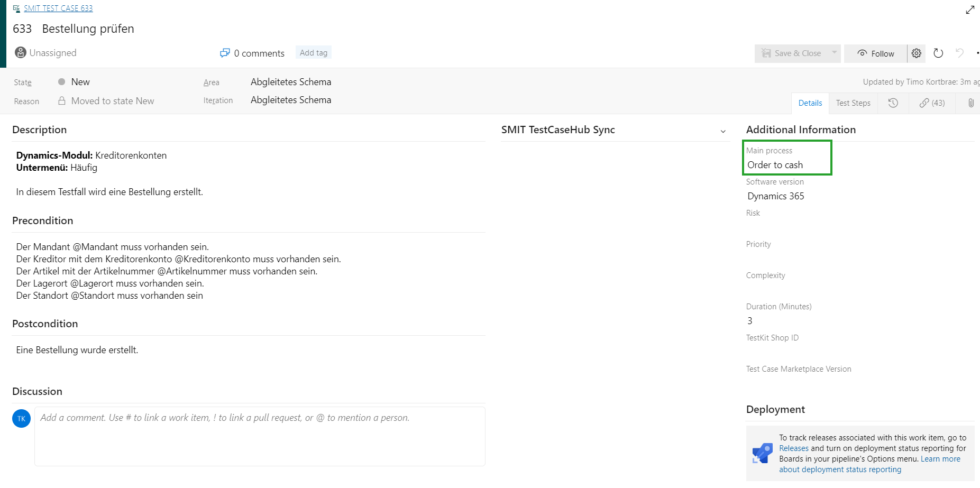Viewport: 980px width, 488px height.
Task: Open the Area field Abgleitetes Schema
Action: click(x=291, y=82)
